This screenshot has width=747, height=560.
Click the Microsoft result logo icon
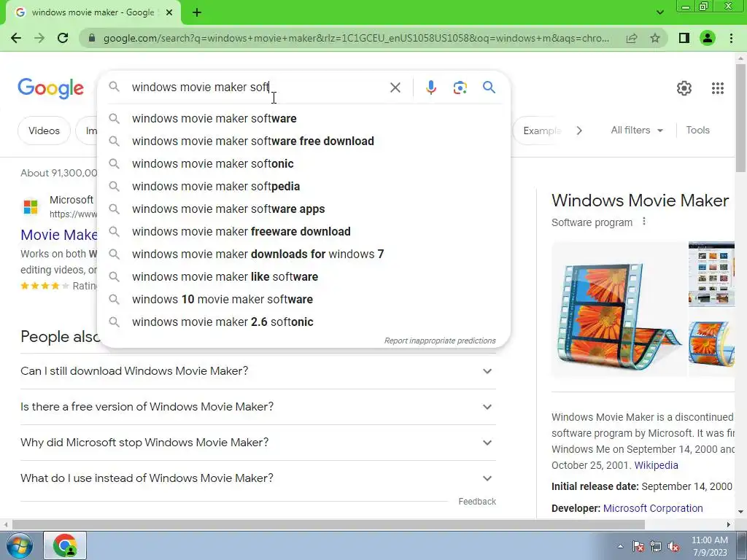31,206
